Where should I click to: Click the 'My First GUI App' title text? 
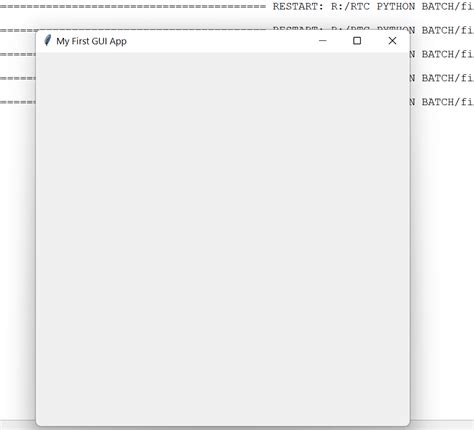[91, 41]
